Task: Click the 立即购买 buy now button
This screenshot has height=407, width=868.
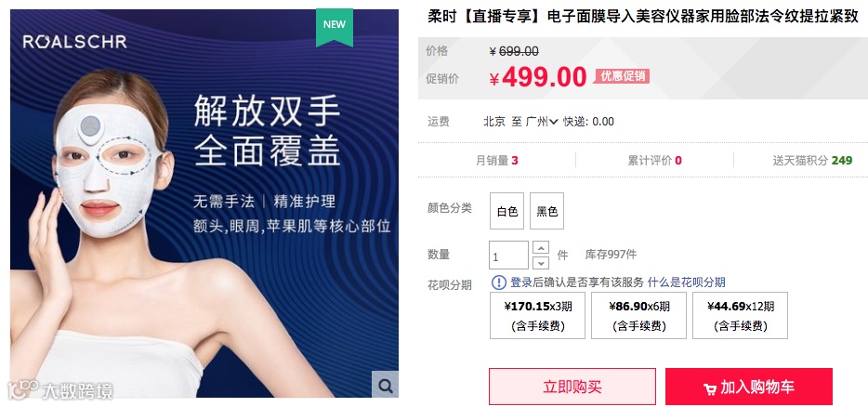Action: tap(572, 387)
